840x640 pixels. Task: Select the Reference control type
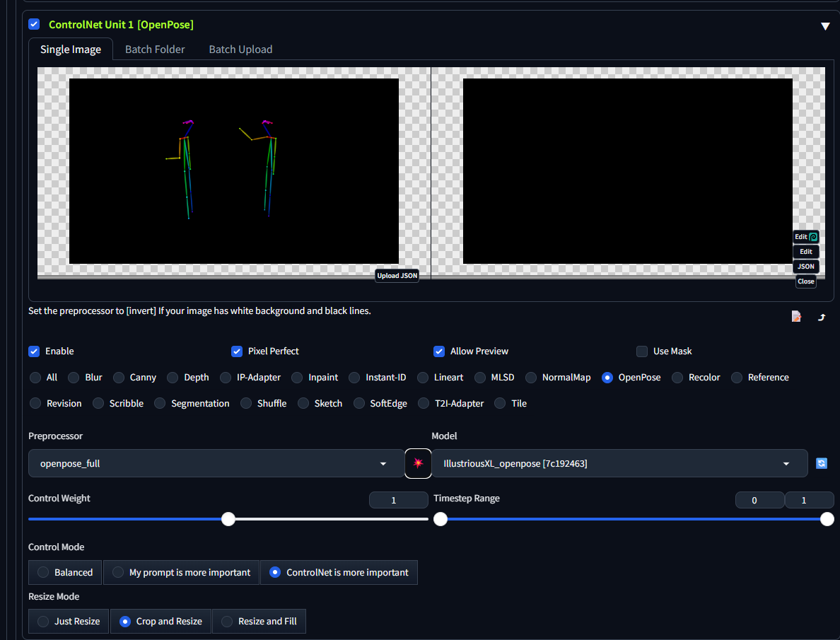(x=760, y=378)
